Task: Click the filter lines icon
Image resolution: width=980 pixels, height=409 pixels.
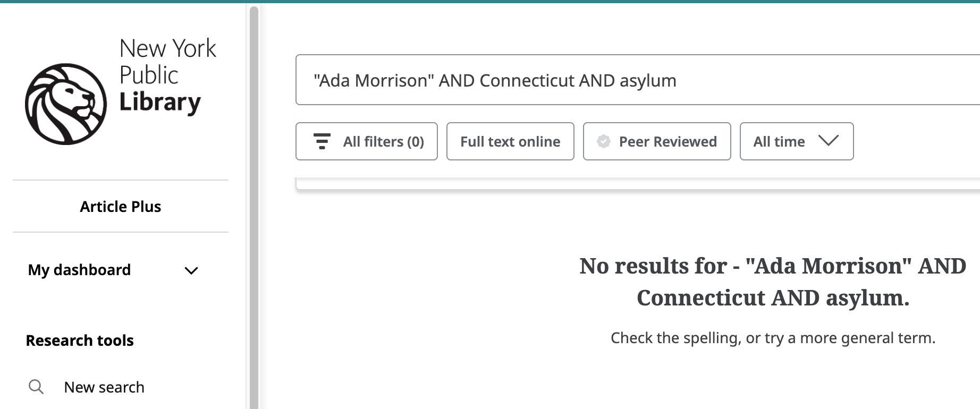Action: coord(322,141)
